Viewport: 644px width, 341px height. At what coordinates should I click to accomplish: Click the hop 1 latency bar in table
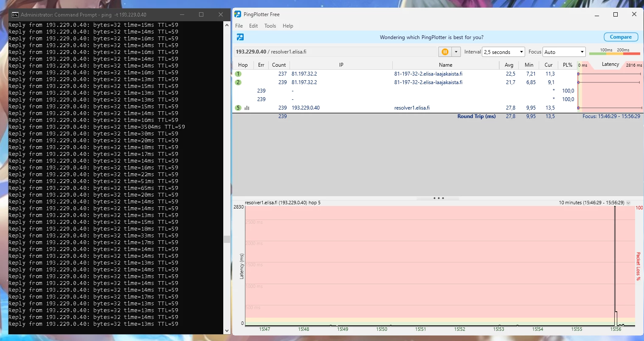[610, 74]
